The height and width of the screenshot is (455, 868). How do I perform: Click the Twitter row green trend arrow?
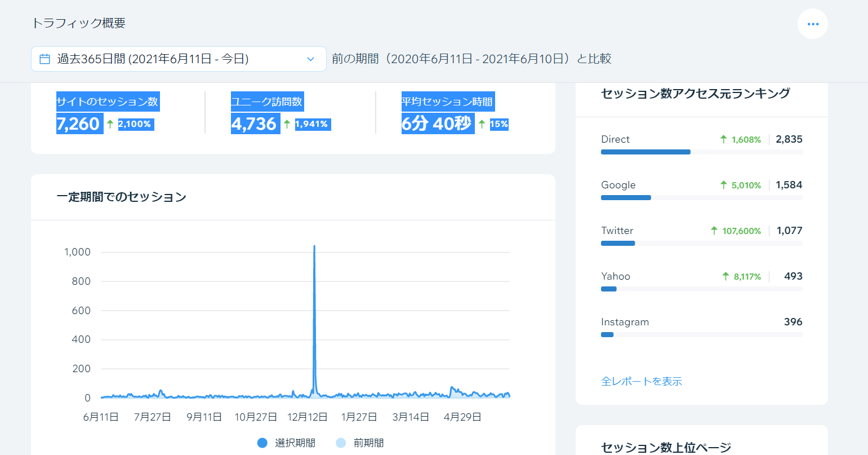click(x=714, y=231)
